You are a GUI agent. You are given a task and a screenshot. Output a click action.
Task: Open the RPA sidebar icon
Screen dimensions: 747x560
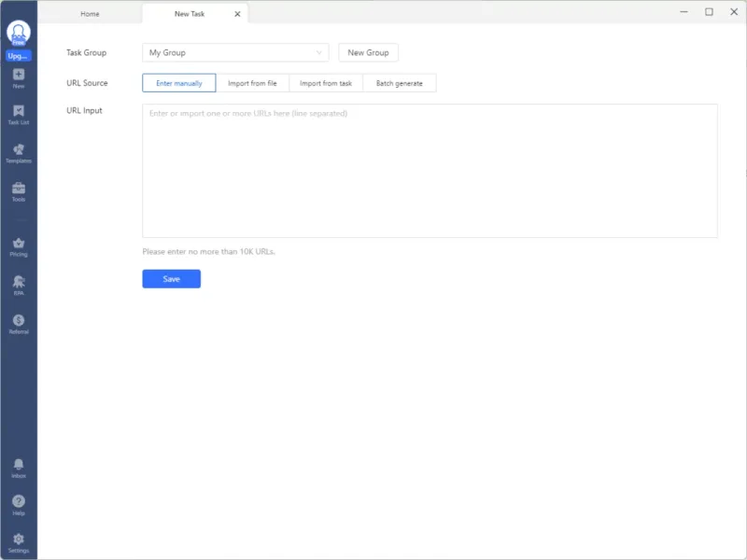(19, 286)
